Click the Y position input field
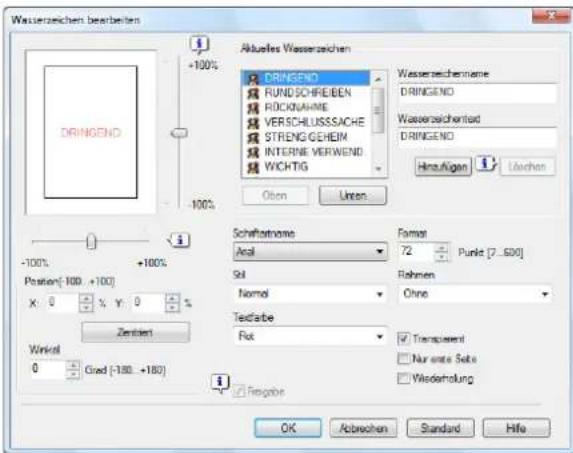The image size is (573, 453). [148, 302]
